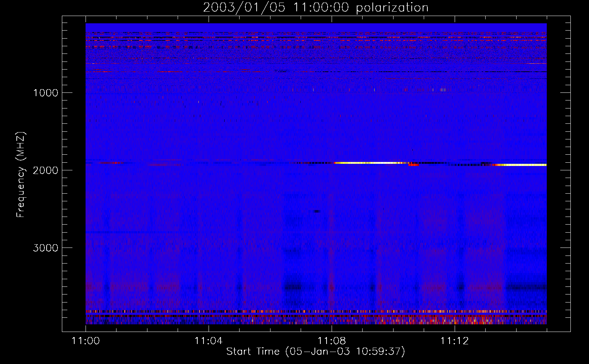Click the small red burst below the yellow band
589x364 pixels.
click(x=414, y=165)
